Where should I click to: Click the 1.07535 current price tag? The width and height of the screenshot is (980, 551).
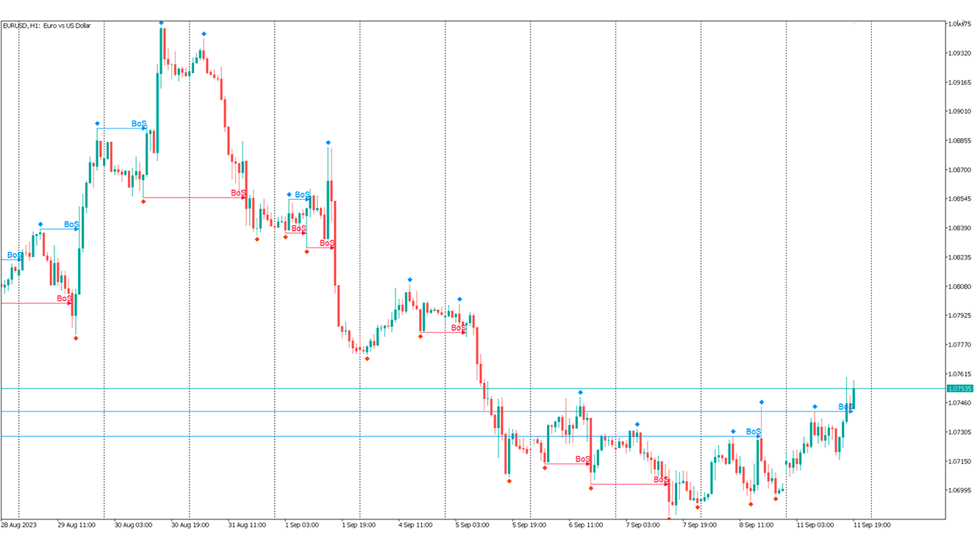pos(960,389)
